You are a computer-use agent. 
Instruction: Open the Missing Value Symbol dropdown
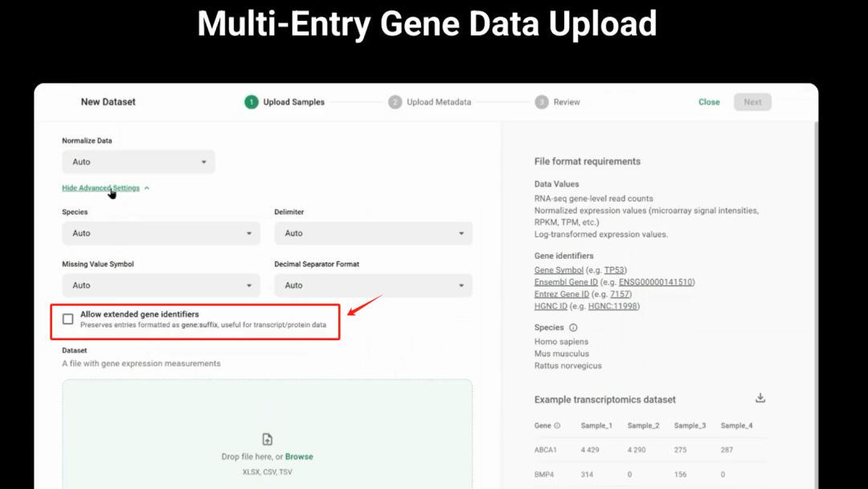tap(161, 286)
